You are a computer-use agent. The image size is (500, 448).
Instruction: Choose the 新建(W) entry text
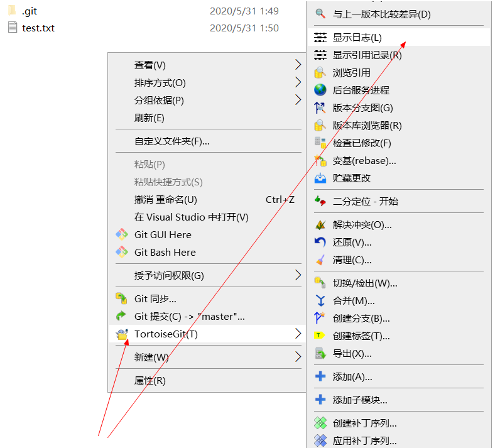[x=151, y=357]
